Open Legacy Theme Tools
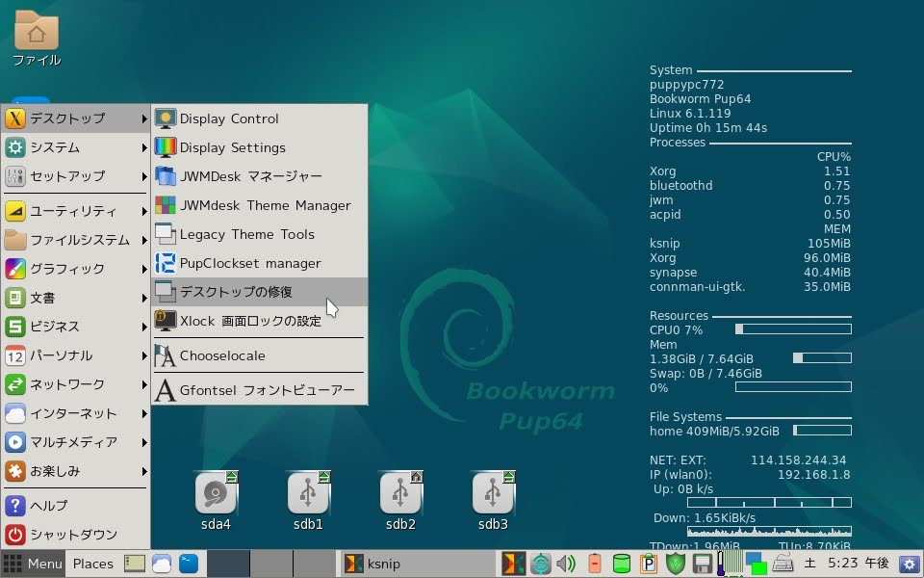Image resolution: width=924 pixels, height=578 pixels. click(x=260, y=234)
